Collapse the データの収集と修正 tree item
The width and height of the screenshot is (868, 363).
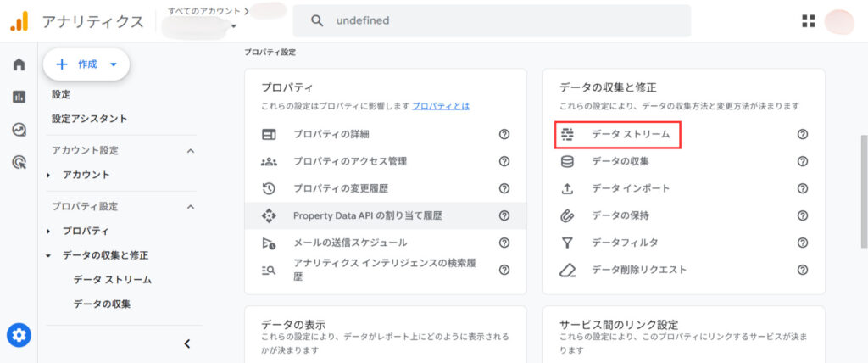tap(48, 255)
